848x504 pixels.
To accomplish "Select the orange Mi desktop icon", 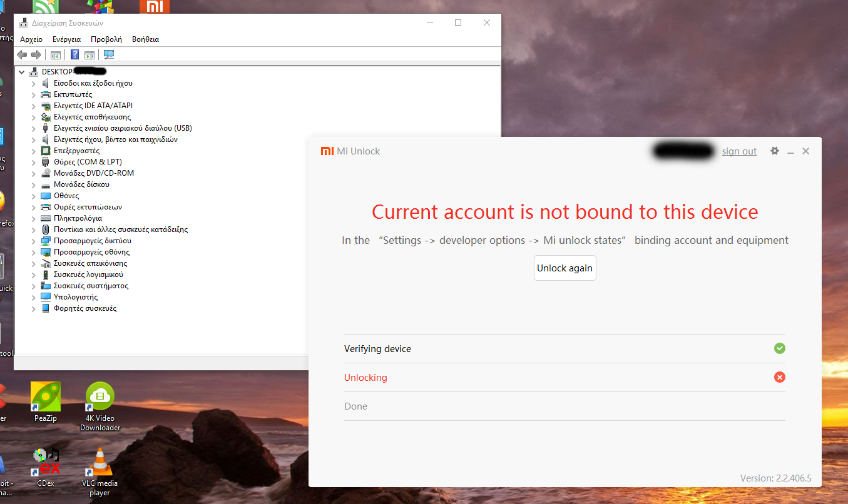I will tap(155, 6).
